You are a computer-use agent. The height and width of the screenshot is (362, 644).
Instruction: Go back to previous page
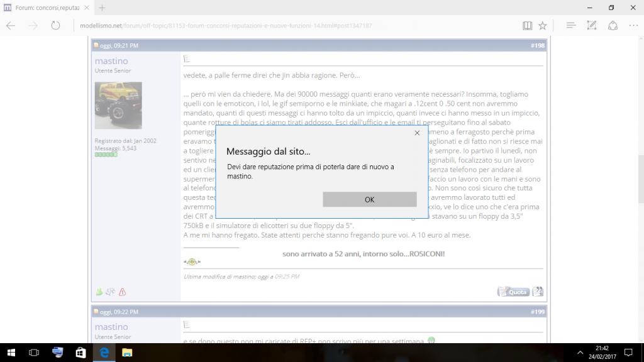pos(11,26)
